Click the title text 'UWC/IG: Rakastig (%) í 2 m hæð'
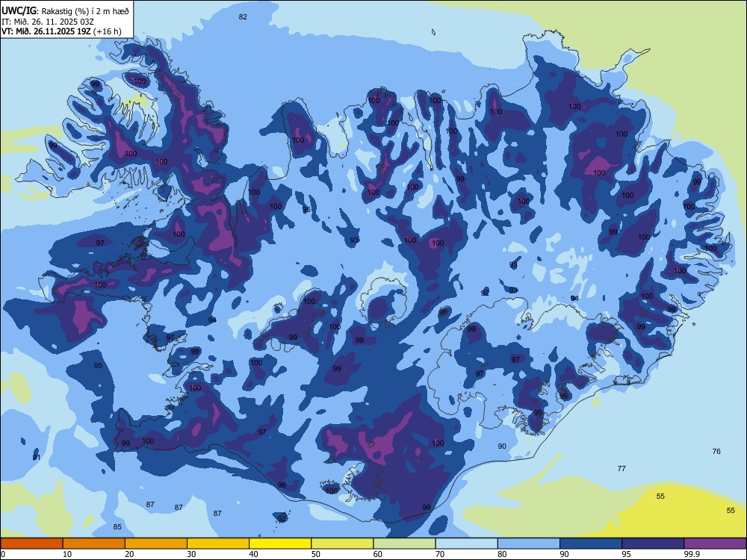 [x=65, y=10]
